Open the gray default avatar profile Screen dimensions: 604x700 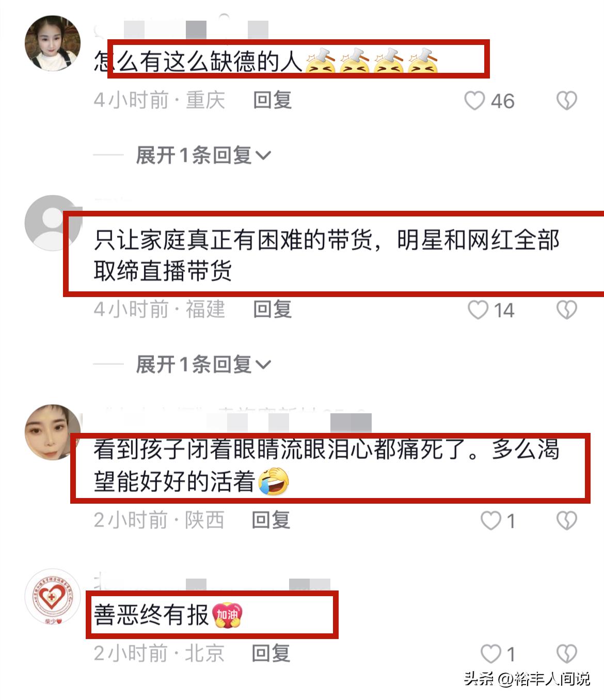[53, 223]
